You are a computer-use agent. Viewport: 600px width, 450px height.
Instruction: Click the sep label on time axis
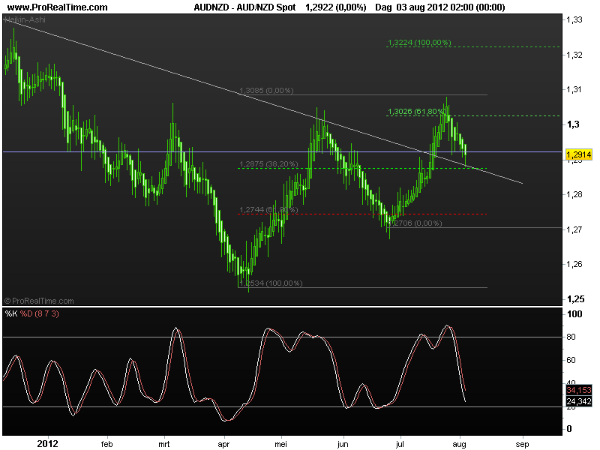pyautogui.click(x=522, y=444)
